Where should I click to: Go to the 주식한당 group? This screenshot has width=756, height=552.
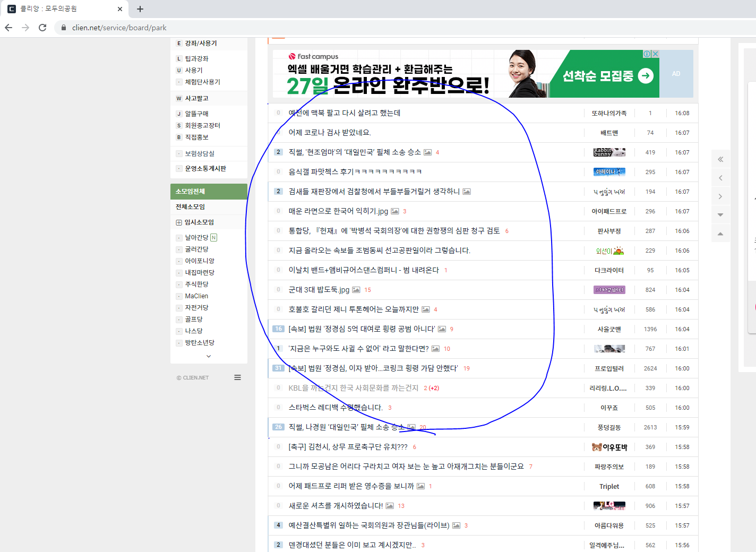click(x=196, y=284)
